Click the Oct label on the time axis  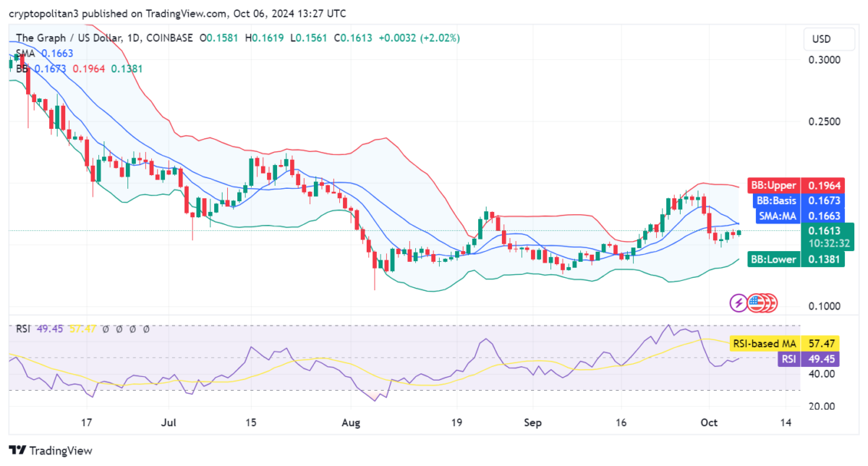pos(709,423)
